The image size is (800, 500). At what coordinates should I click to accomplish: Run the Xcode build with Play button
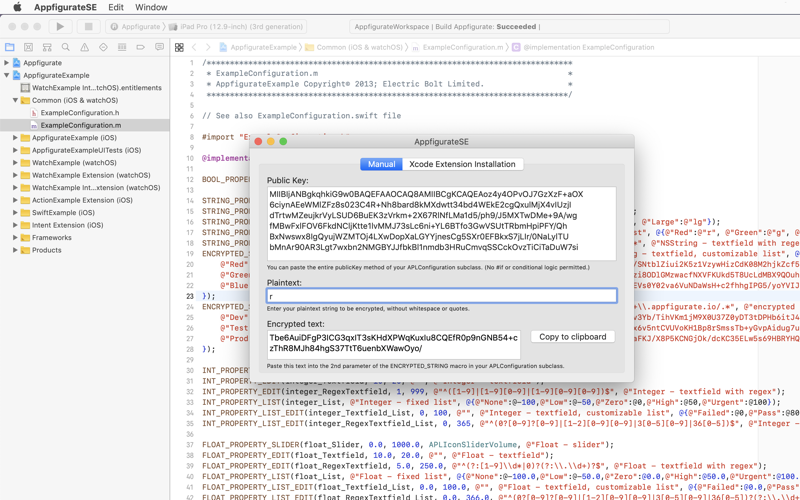click(60, 27)
